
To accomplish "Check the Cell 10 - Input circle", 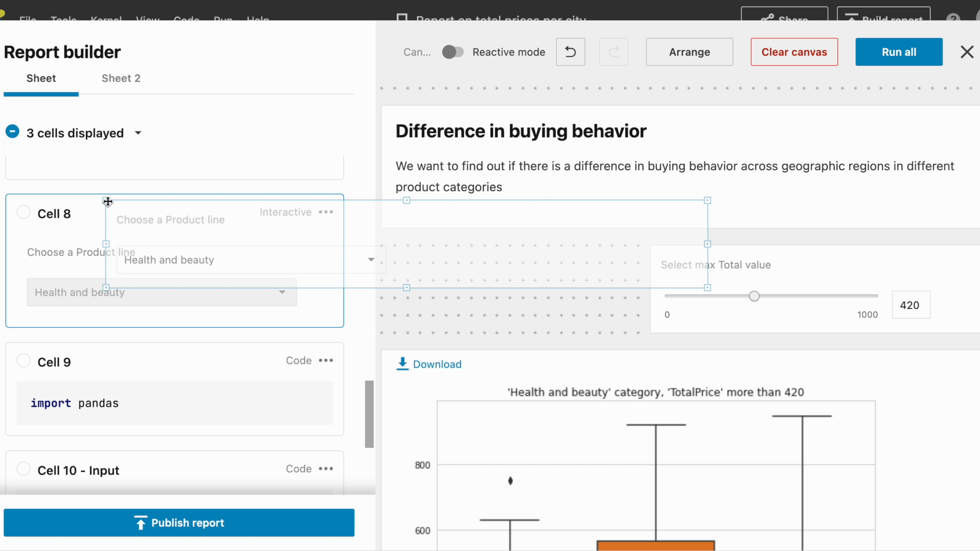I will coord(23,469).
